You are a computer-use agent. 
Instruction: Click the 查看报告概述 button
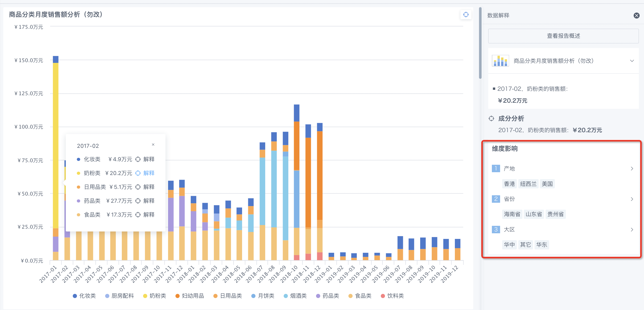[563, 36]
